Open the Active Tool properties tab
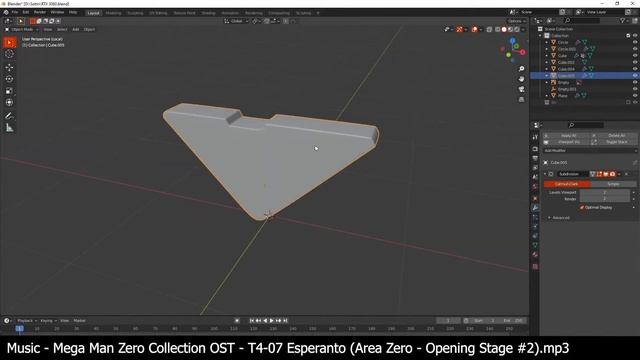640x360 pixels. click(x=535, y=138)
